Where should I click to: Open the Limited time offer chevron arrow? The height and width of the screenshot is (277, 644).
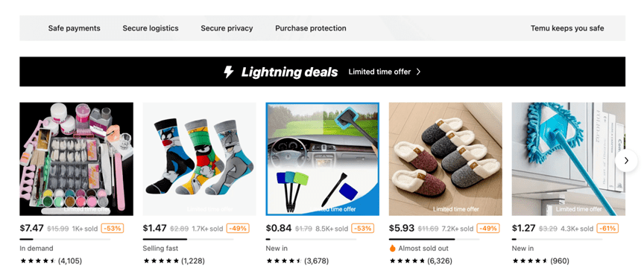[418, 71]
